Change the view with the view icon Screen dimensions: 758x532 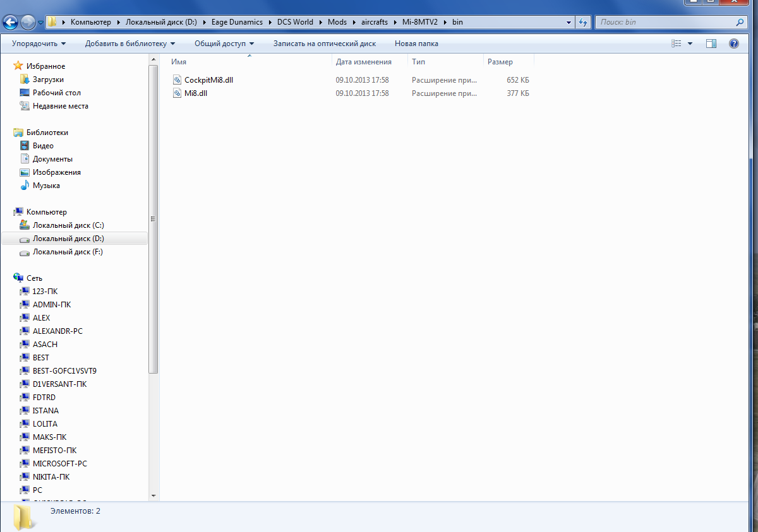(x=677, y=44)
